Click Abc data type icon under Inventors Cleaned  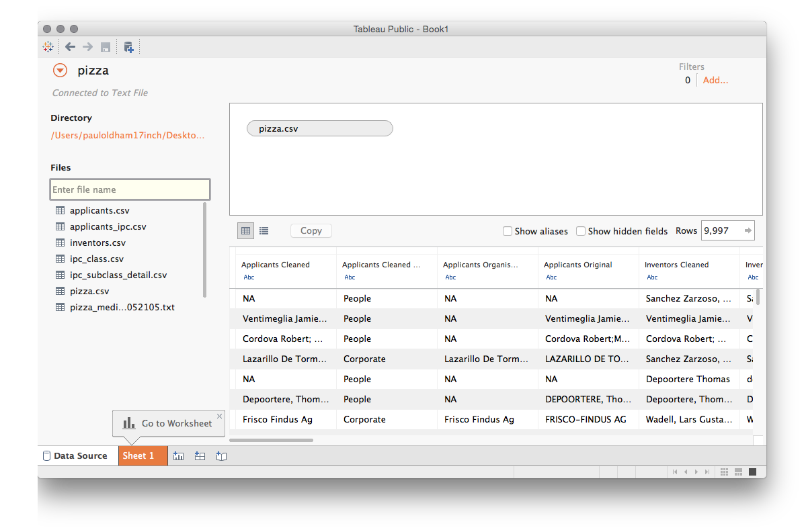pos(652,277)
